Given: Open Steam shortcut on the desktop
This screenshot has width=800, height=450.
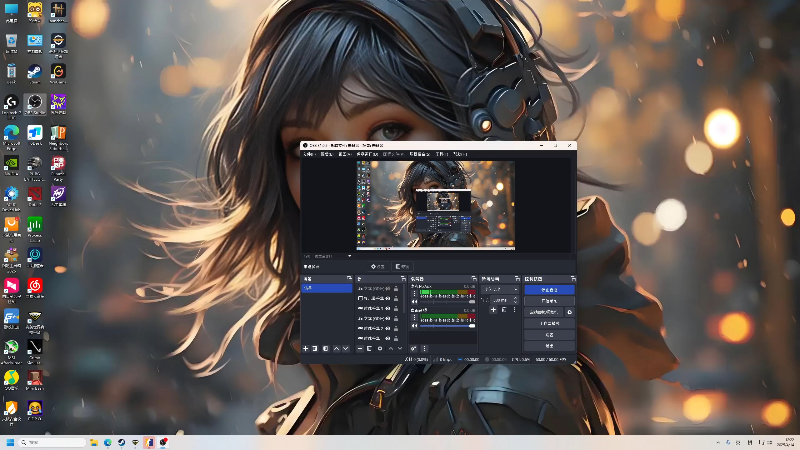Looking at the screenshot, I should pyautogui.click(x=35, y=73).
